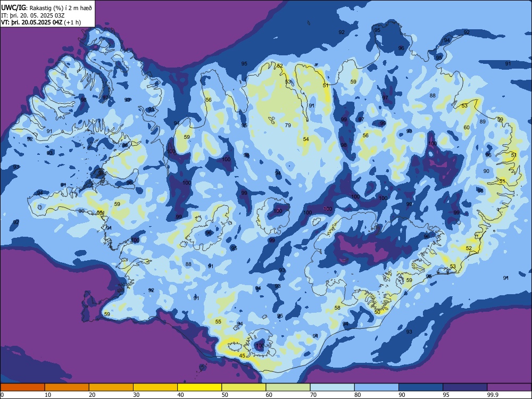Image resolution: width=532 pixels, height=399 pixels.
Task: Click the 70–80 pale blue legend swatch
Action: tap(332, 387)
